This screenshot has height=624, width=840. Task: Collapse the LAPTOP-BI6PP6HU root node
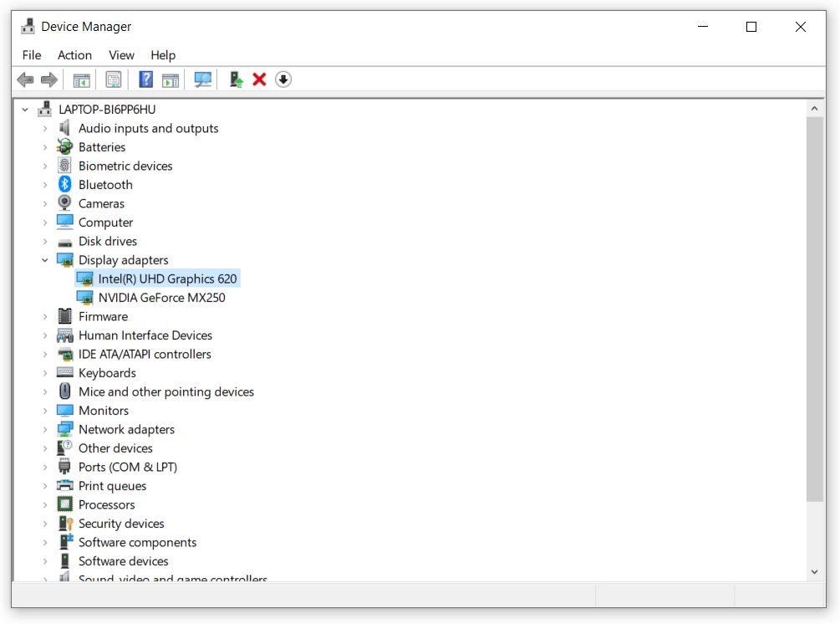coord(25,110)
